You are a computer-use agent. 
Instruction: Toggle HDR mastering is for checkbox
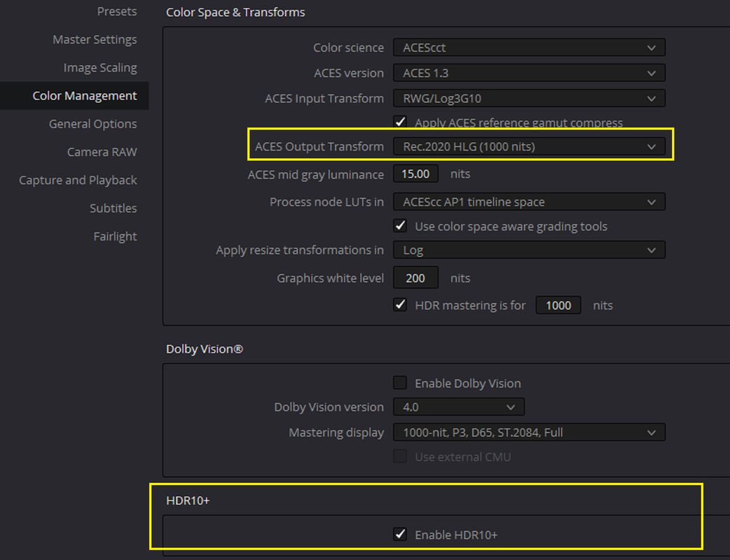(x=400, y=305)
